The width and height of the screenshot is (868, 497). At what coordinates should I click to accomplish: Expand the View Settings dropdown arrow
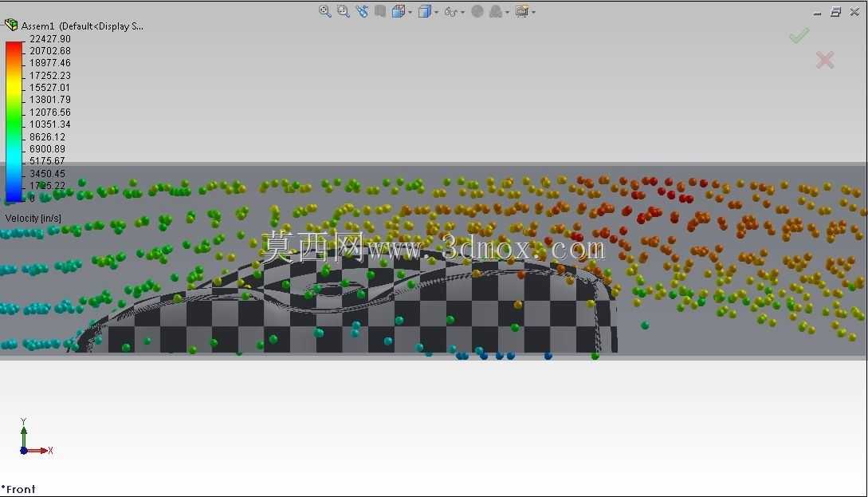tap(534, 12)
